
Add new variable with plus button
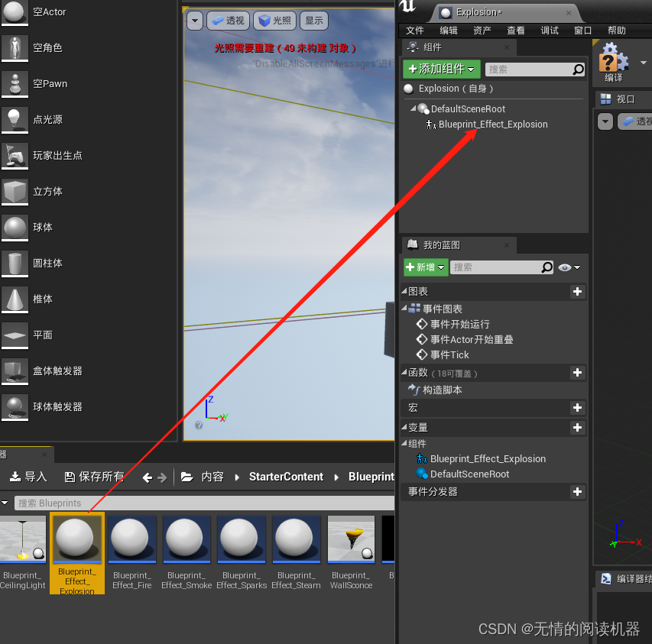pos(577,428)
